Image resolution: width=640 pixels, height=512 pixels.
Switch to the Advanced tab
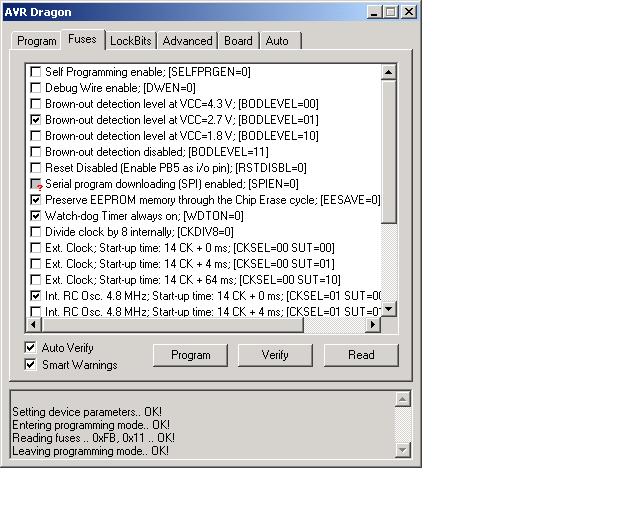point(187,41)
